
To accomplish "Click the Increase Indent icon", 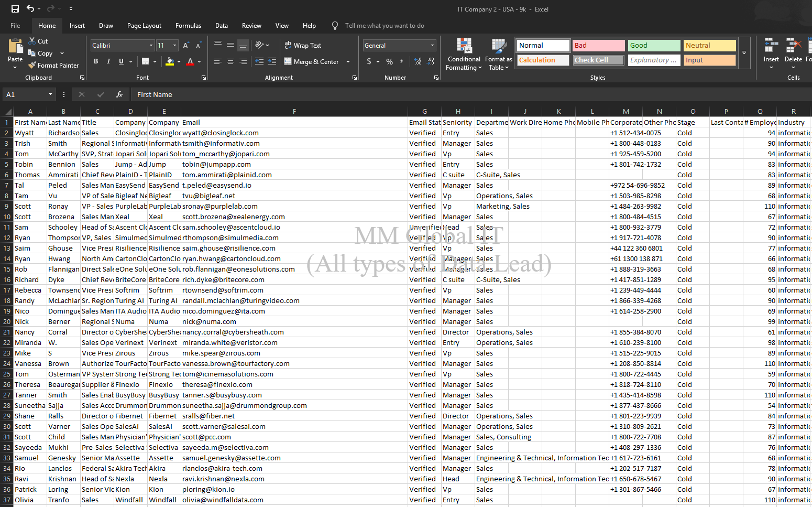I will point(272,61).
